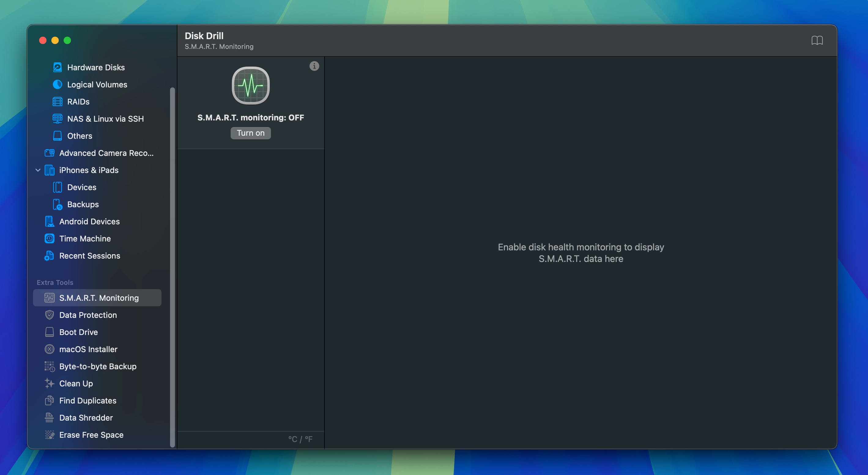Screen dimensions: 868x475
Task: Click the Time Machine clock icon
Action: coord(50,239)
